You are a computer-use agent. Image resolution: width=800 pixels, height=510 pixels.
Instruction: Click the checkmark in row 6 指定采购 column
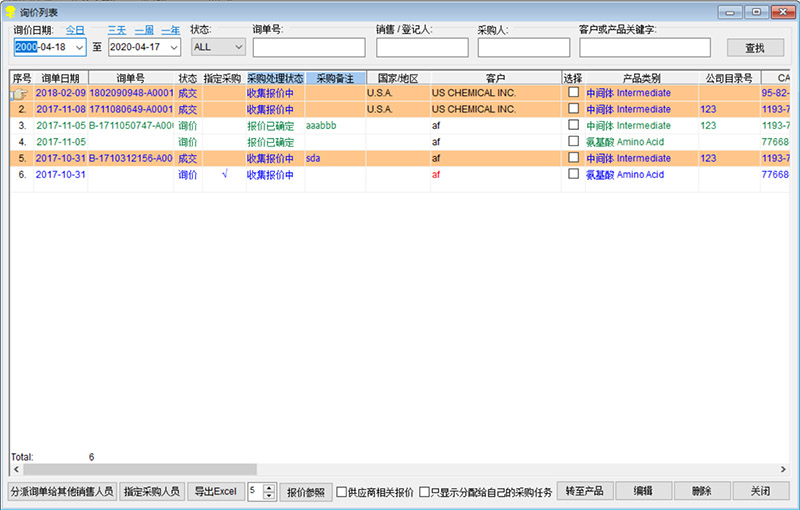pos(224,174)
